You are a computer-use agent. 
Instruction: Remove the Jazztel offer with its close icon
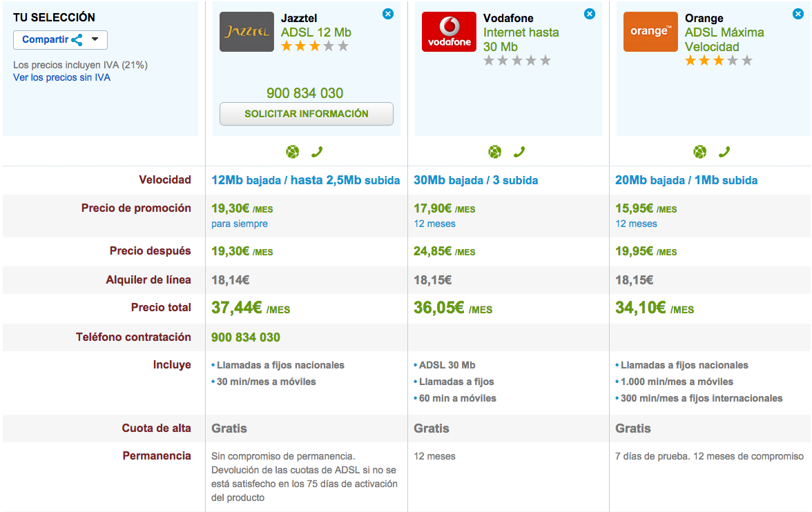tap(388, 14)
